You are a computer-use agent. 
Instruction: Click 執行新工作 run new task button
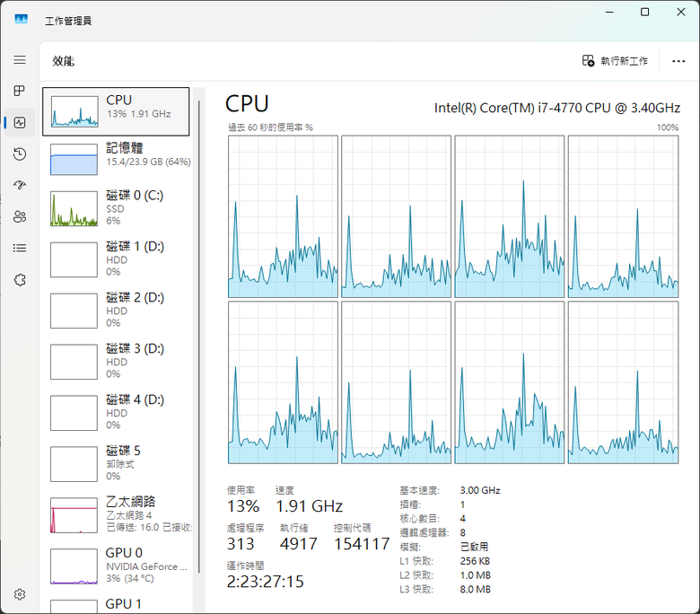(615, 61)
